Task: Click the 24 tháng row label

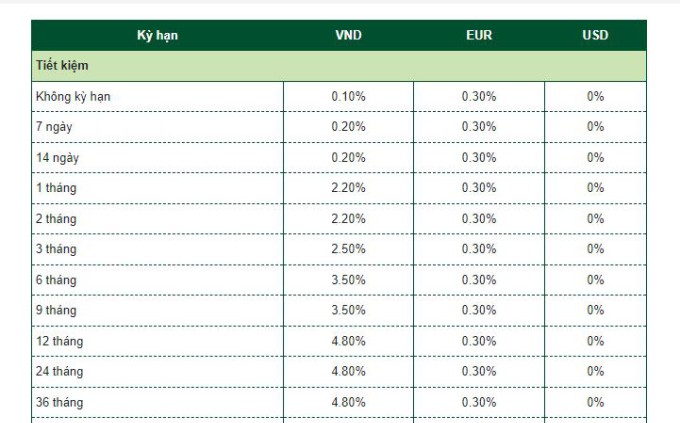Action: (x=59, y=371)
